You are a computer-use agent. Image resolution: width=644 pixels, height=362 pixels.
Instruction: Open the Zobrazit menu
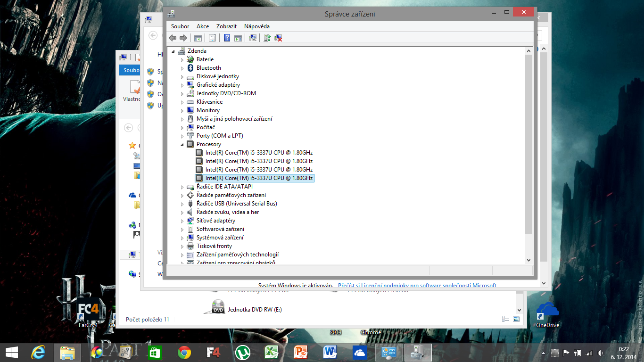pos(226,26)
